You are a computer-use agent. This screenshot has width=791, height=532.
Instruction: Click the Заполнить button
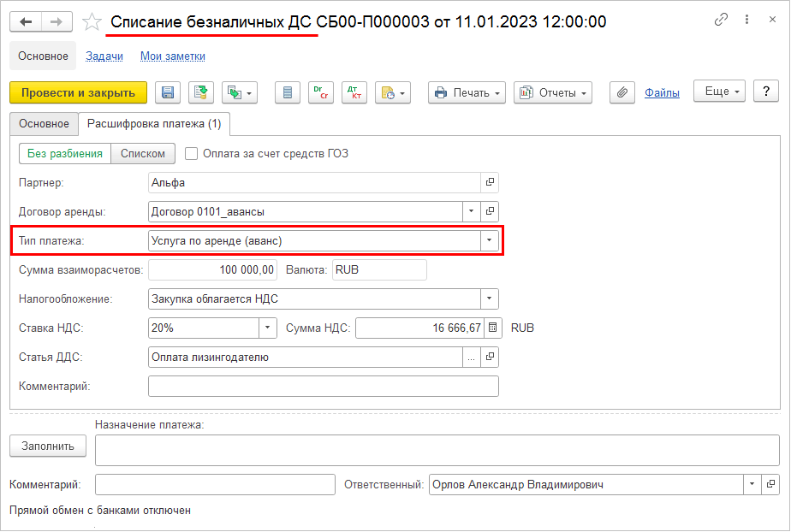(48, 446)
